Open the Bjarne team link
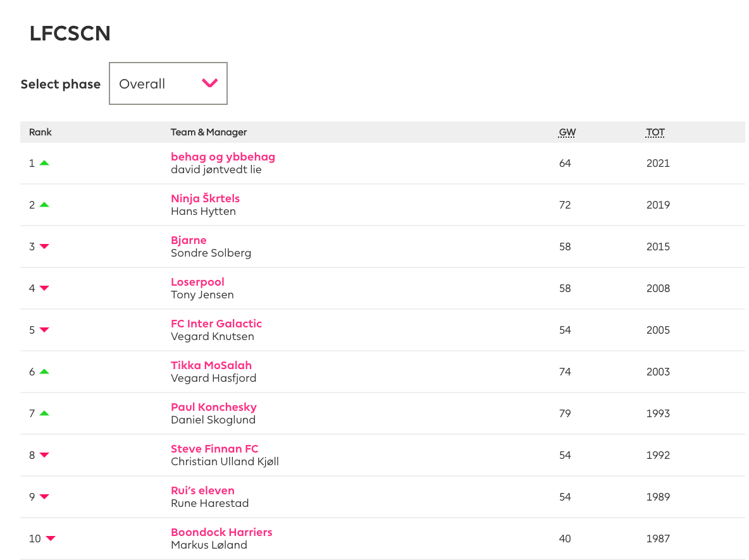Viewport: 749px width, 560px height. 189,240
